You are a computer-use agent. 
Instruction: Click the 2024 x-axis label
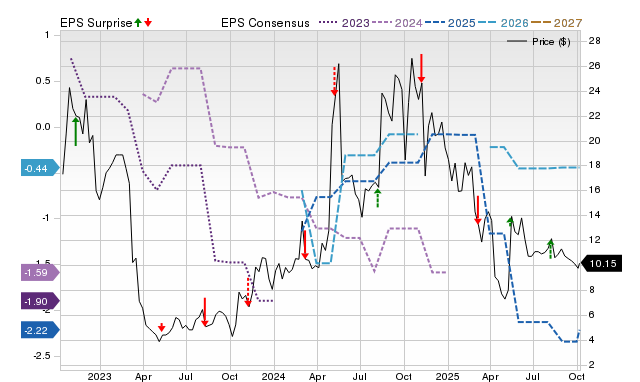click(x=273, y=376)
